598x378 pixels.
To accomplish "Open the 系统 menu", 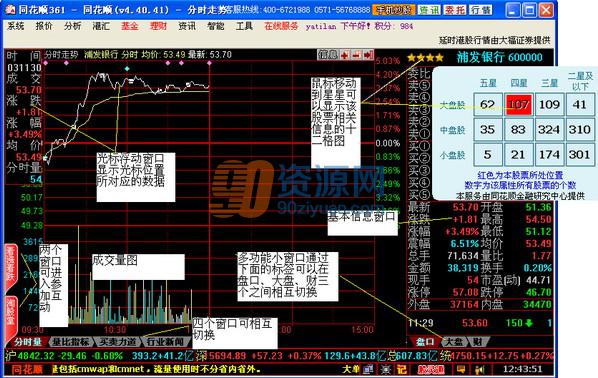I will click(16, 26).
